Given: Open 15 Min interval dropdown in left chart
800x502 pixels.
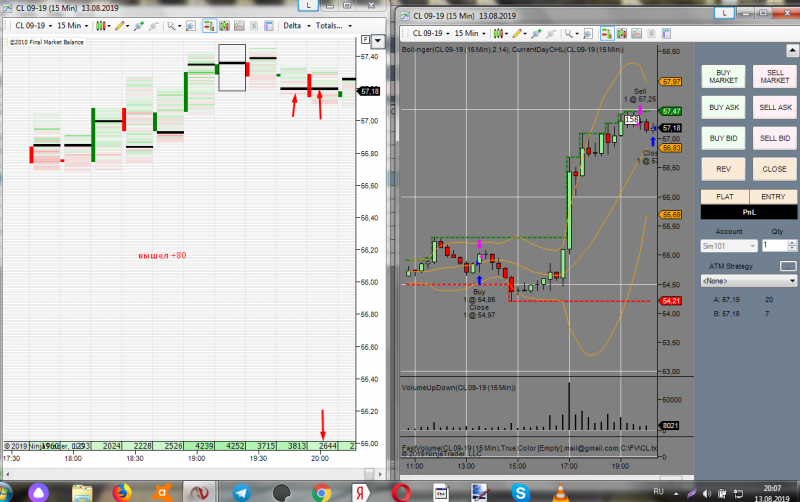Looking at the screenshot, I should (72, 26).
